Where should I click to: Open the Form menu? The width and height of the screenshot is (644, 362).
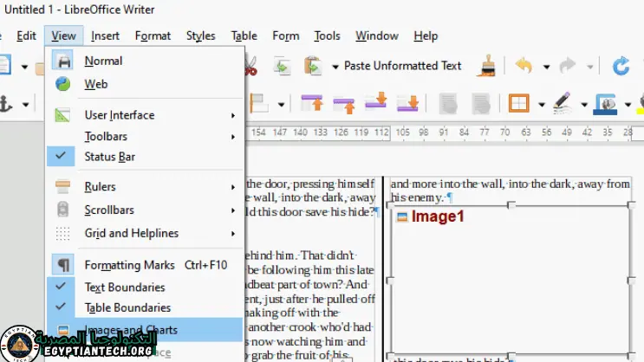click(286, 36)
